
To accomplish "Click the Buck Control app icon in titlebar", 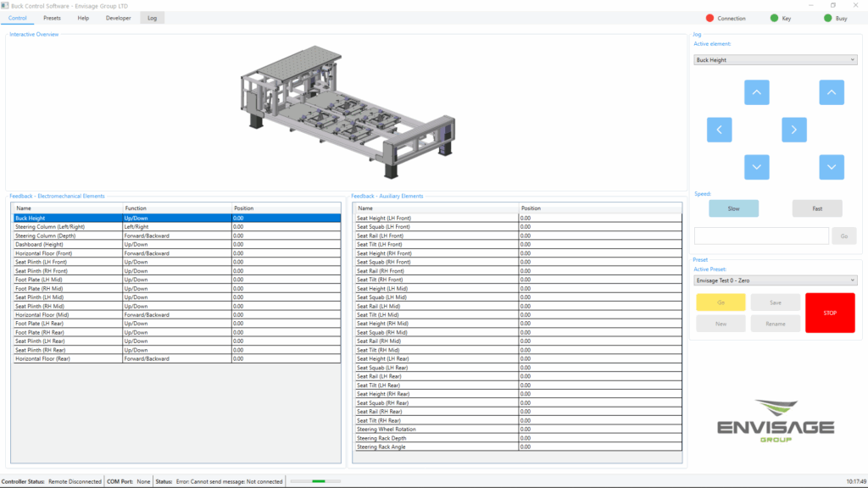I will [x=7, y=5].
